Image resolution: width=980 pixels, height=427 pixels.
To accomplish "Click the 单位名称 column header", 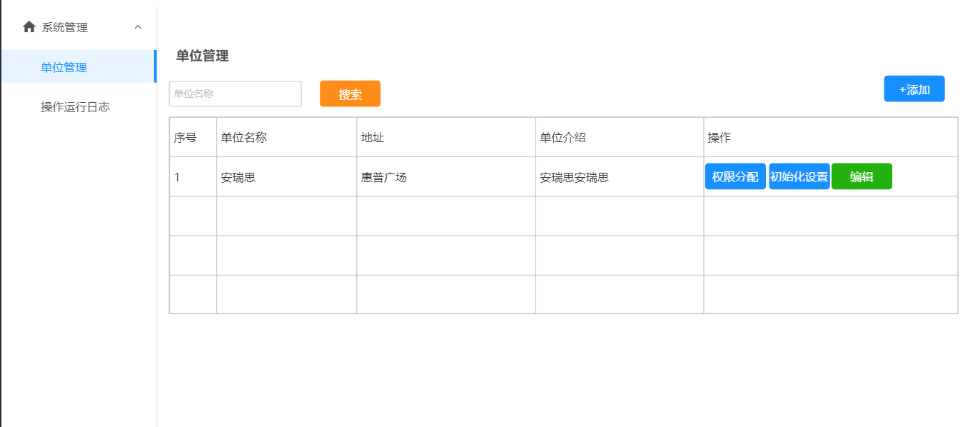I will point(243,138).
